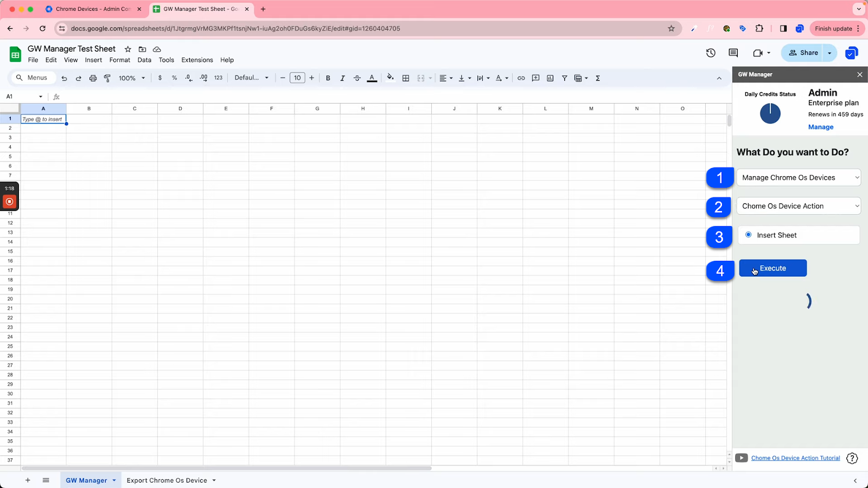The width and height of the screenshot is (868, 488).
Task: Open the File menu
Action: (33, 60)
